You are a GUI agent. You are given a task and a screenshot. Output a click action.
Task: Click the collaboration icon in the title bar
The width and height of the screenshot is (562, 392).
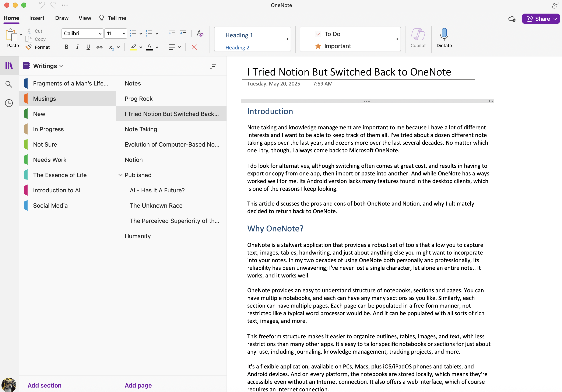(555, 5)
